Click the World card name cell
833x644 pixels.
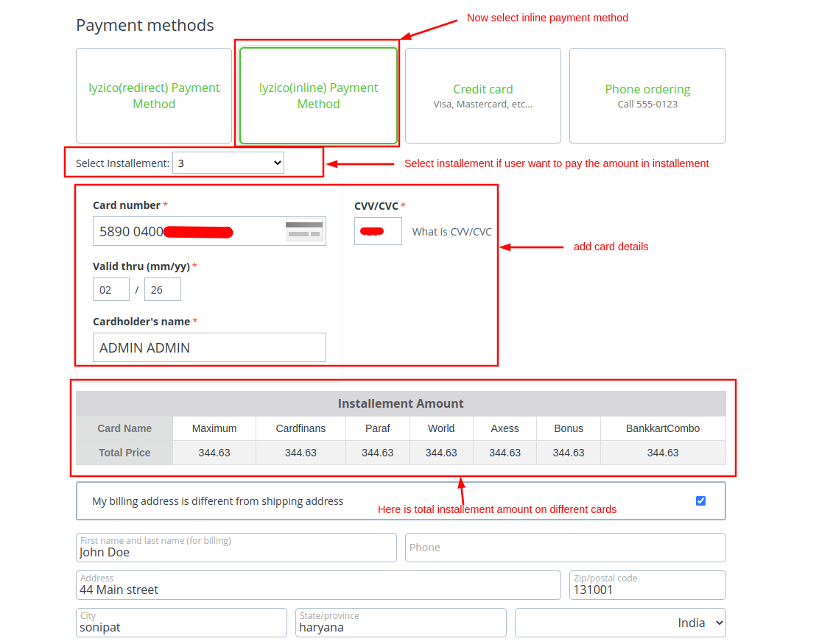441,428
